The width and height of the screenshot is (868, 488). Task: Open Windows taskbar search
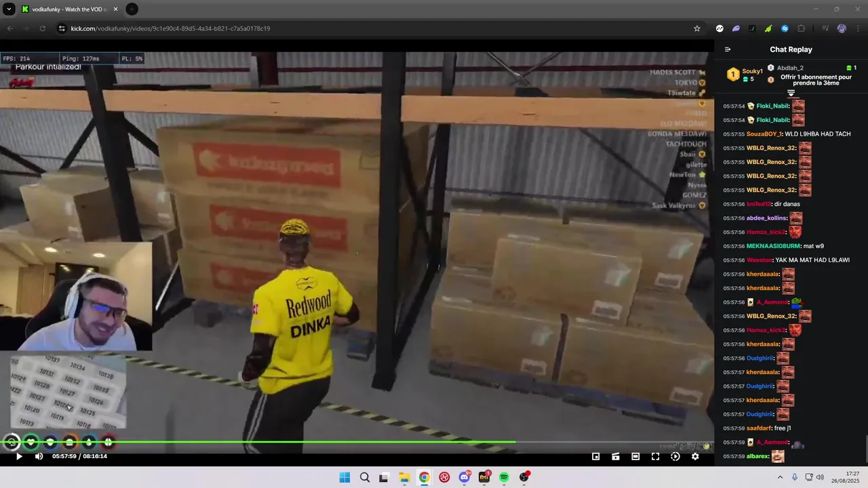click(x=365, y=477)
